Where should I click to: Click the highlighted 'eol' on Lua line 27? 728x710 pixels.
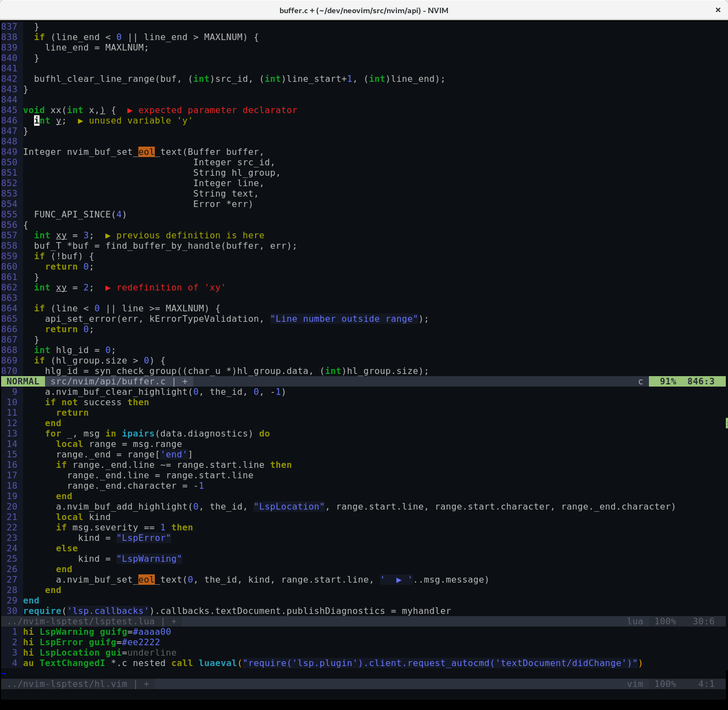(147, 580)
